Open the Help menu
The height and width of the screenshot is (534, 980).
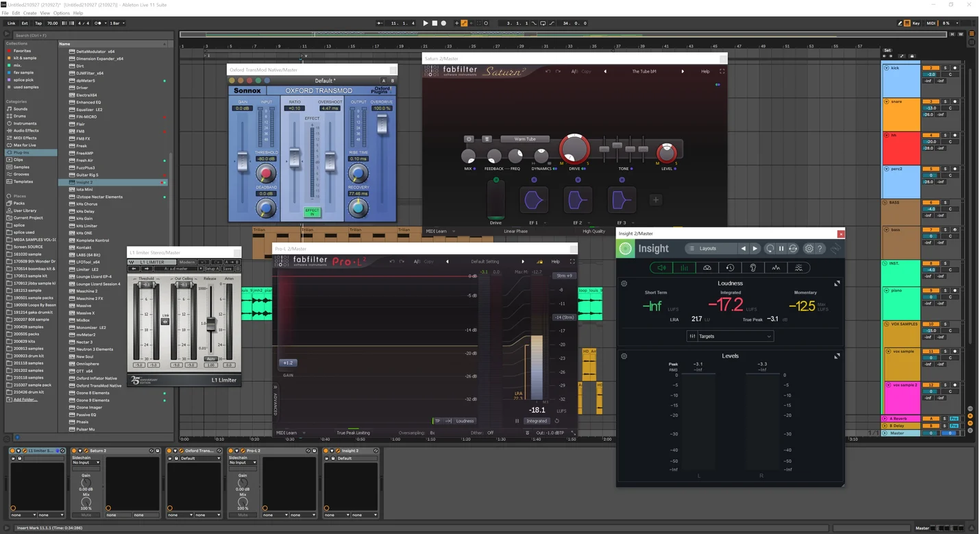coord(78,13)
